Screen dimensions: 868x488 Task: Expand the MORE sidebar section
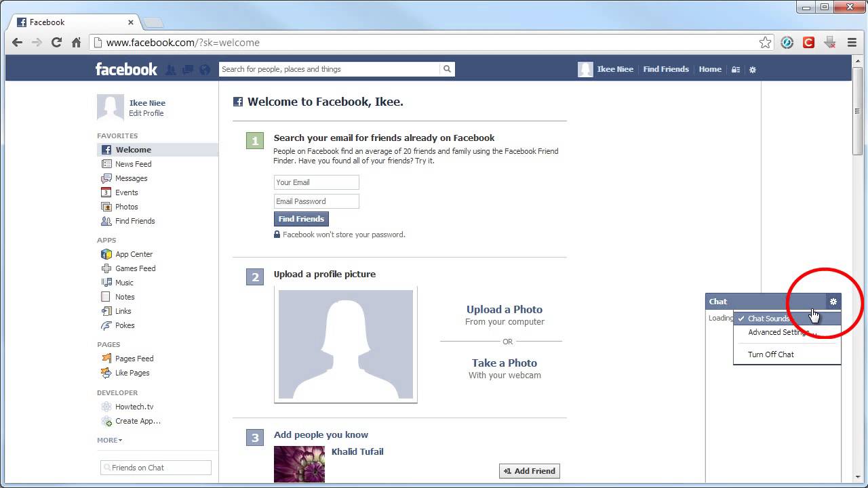[x=109, y=440]
